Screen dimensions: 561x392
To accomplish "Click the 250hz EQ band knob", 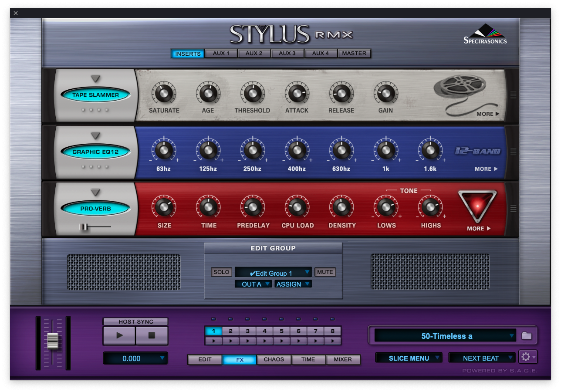I will [x=253, y=150].
